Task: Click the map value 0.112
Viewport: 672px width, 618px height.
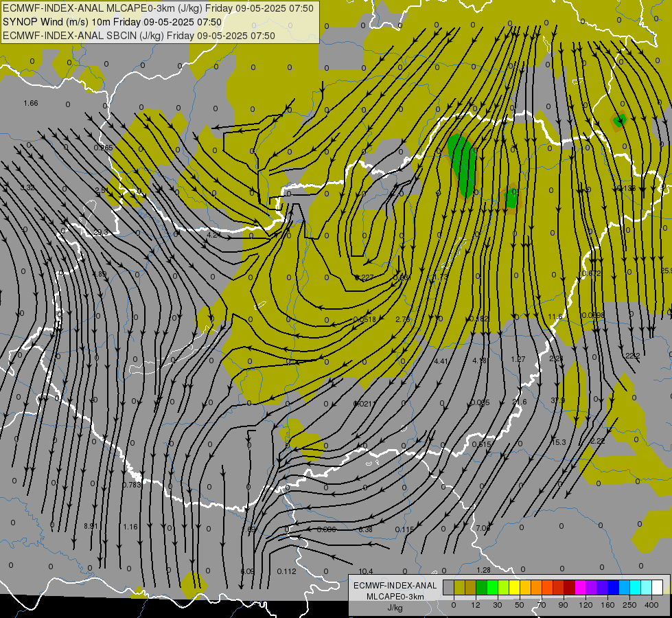Action: click(x=287, y=572)
